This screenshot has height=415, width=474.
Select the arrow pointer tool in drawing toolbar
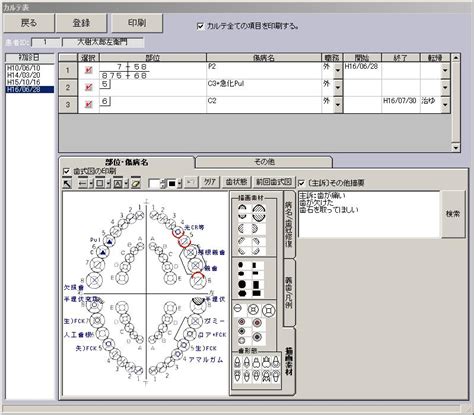68,183
